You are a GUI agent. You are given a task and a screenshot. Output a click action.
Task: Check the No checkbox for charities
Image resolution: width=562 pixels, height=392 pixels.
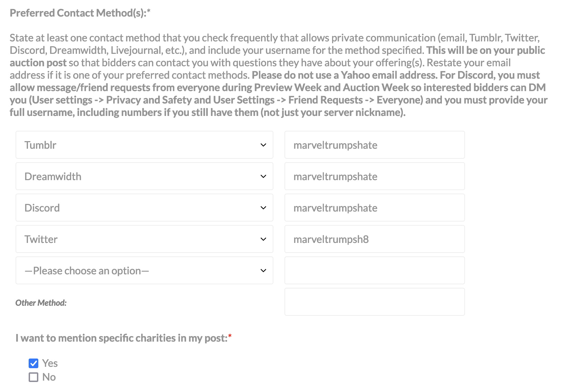click(x=33, y=377)
